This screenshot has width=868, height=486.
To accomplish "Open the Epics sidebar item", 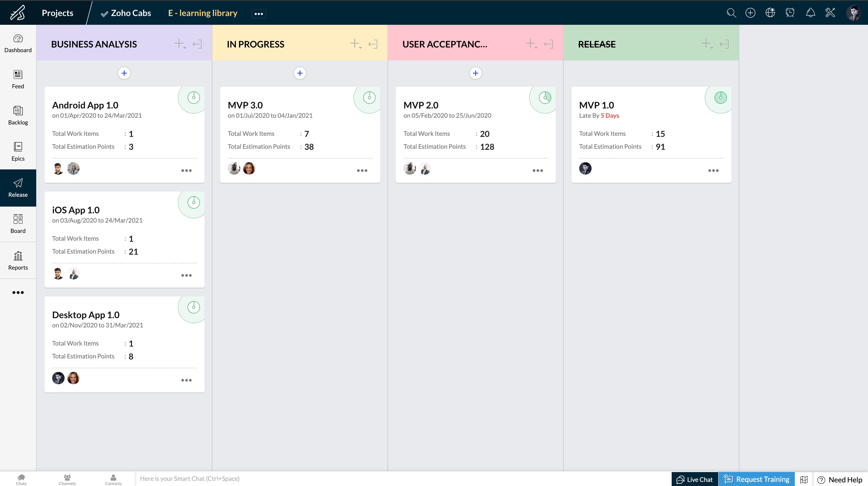I will pos(18,152).
